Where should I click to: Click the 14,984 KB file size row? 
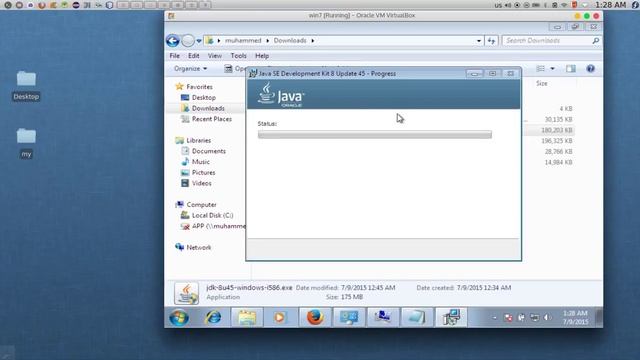click(558, 162)
